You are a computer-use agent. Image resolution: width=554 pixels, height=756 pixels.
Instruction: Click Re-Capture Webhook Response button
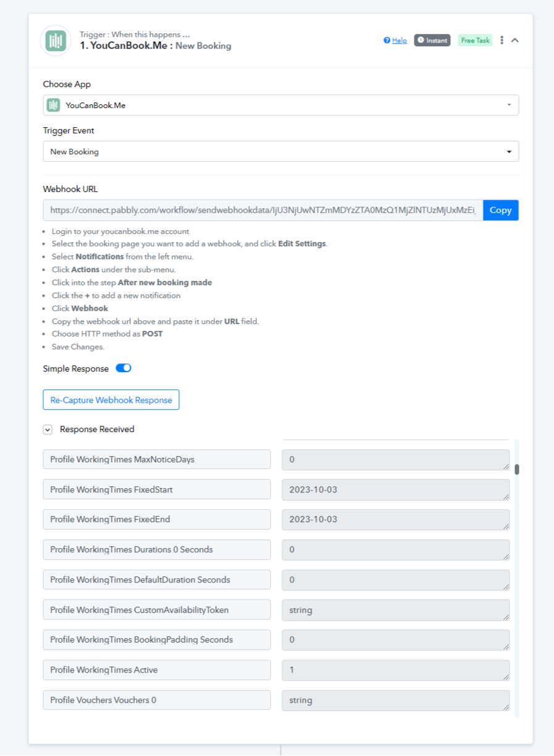(x=111, y=400)
